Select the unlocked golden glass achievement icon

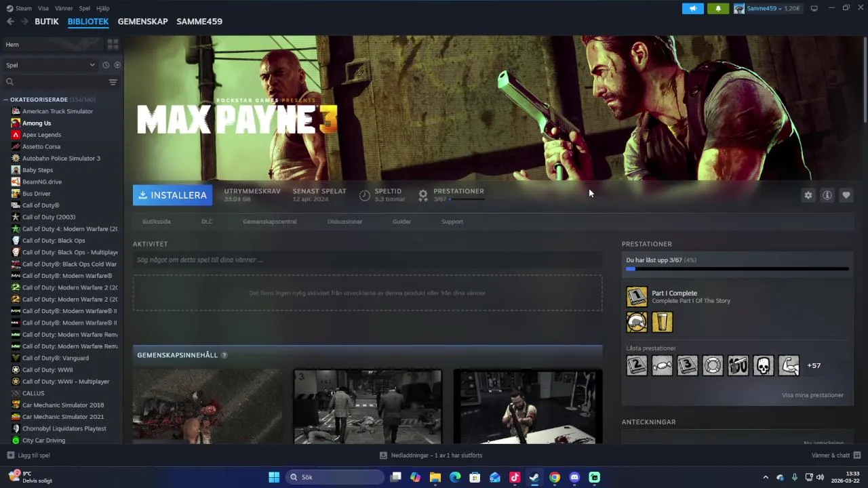663,322
